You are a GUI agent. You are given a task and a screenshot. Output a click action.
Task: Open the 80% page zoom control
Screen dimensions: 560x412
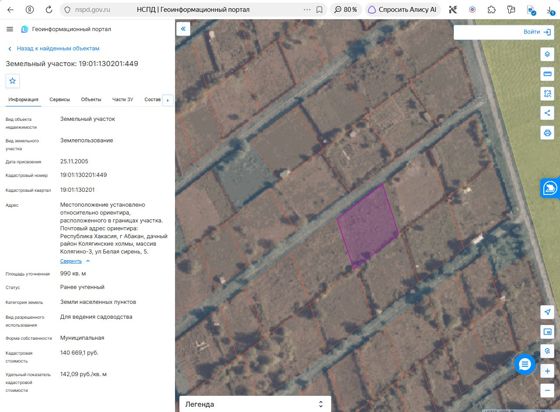(x=345, y=10)
